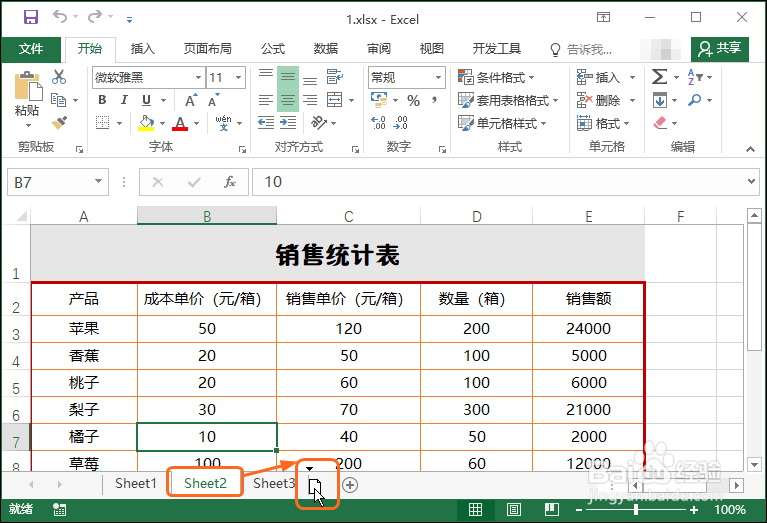767x523 pixels.
Task: Switch to the Sheet1 worksheet tab
Action: 135,483
